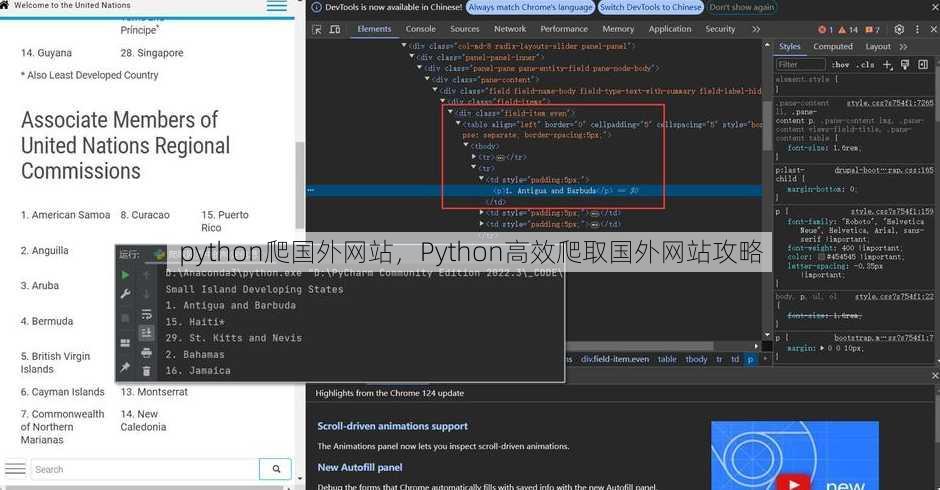Open the DevTools three-dot customize menu

pos(917,29)
